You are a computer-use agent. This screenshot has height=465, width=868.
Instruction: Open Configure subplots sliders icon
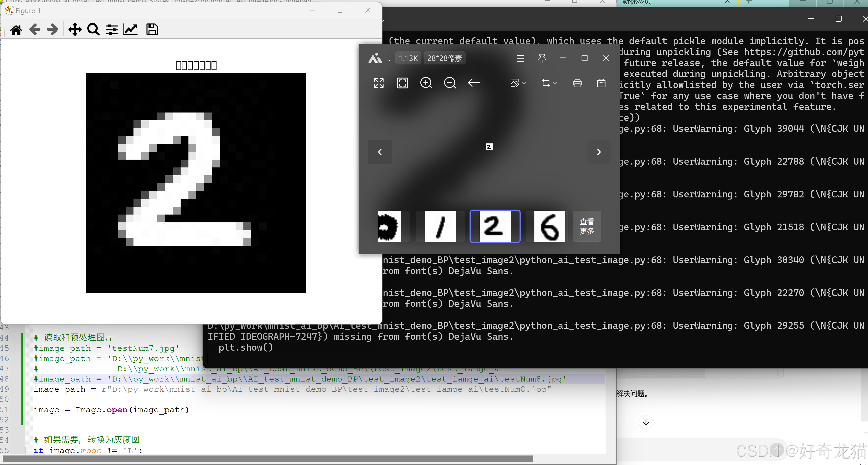tap(112, 30)
